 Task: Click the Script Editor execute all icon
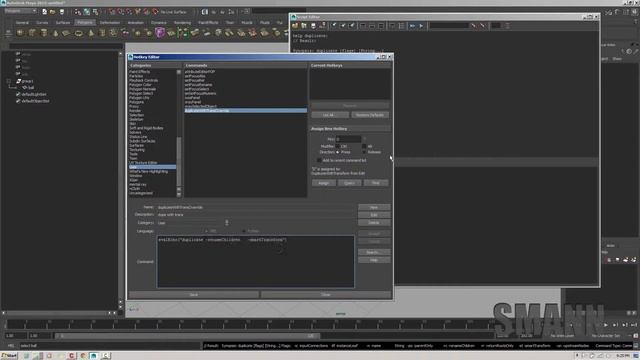pyautogui.click(x=412, y=26)
